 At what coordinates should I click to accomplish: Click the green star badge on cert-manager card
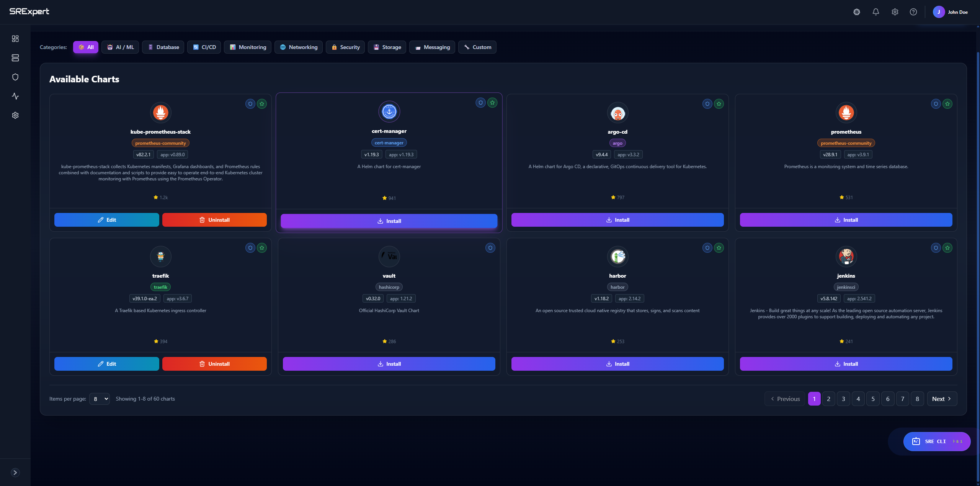click(493, 103)
